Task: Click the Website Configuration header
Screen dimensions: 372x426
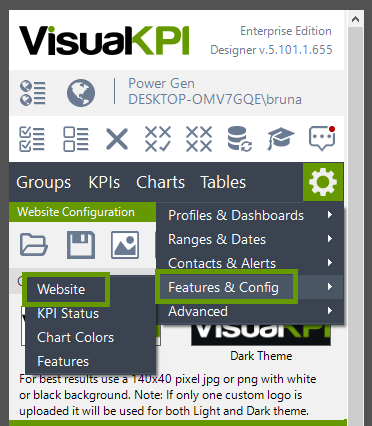Action: pos(82,212)
